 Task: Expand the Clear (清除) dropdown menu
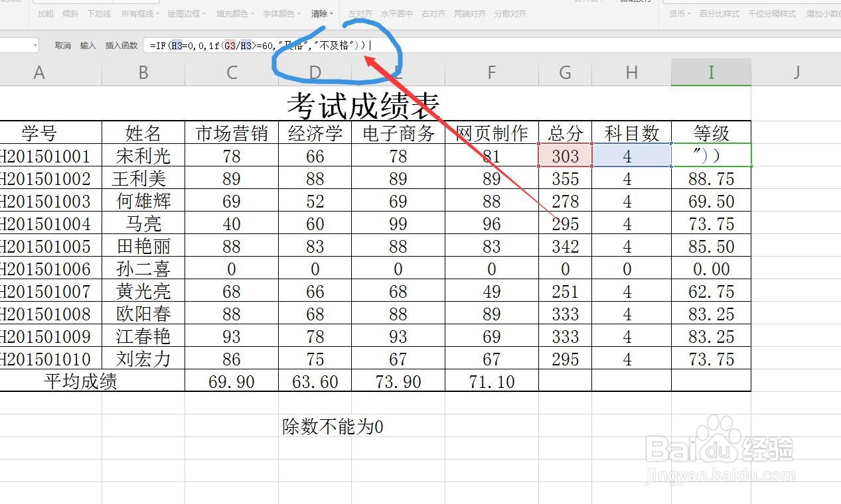click(330, 13)
